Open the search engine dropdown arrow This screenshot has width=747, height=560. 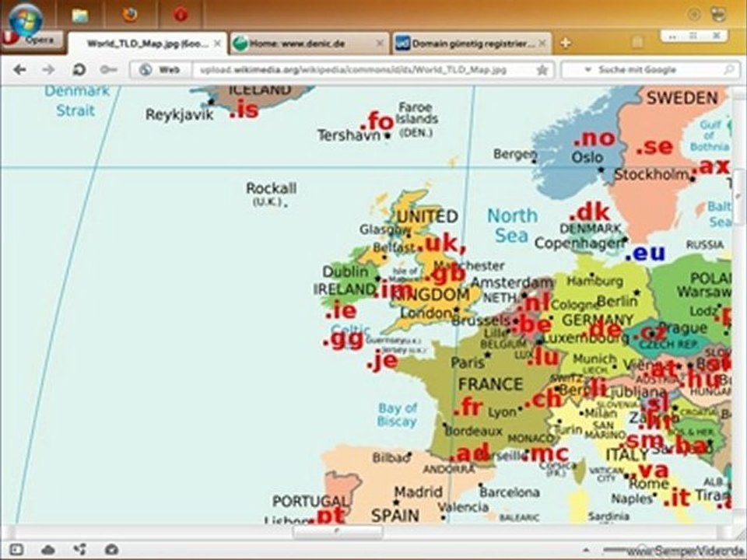tap(588, 70)
